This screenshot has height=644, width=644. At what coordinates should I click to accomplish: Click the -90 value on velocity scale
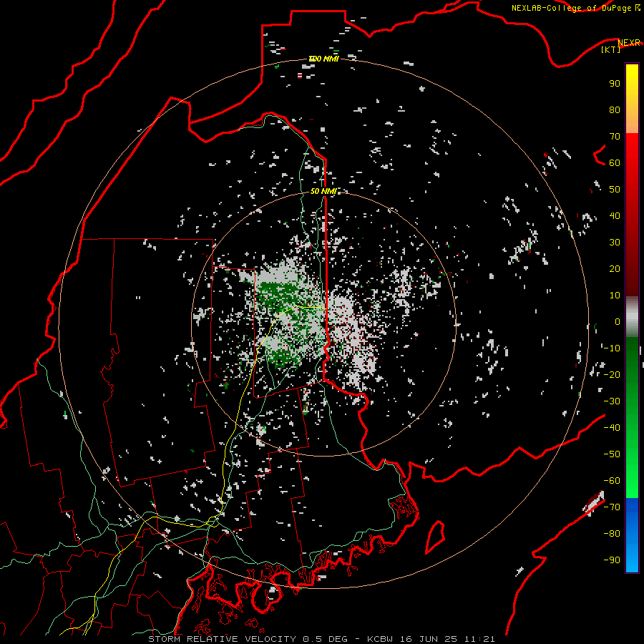click(x=612, y=560)
